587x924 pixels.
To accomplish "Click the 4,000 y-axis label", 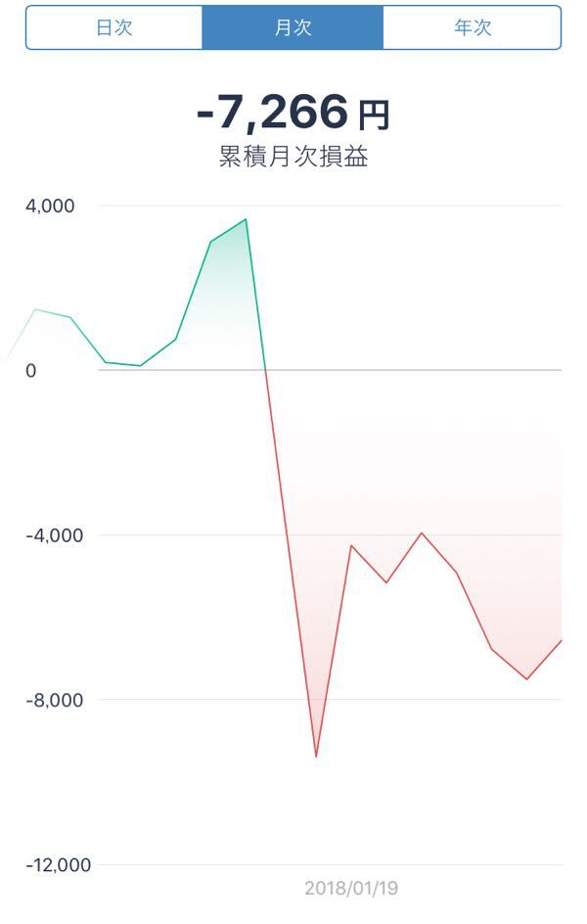I will point(51,207).
